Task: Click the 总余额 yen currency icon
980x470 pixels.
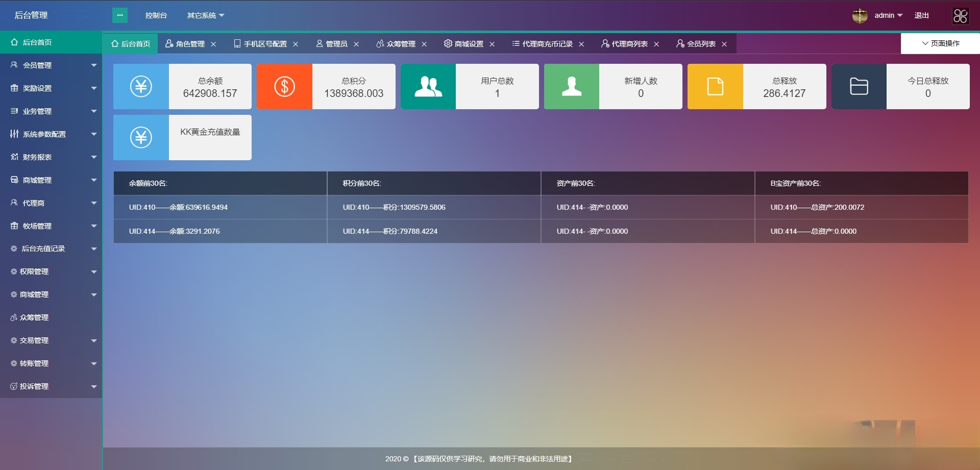Action: (x=141, y=86)
